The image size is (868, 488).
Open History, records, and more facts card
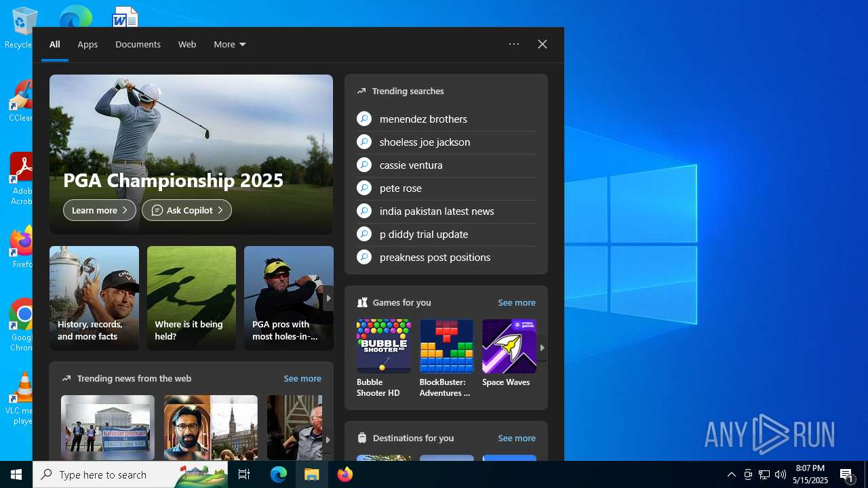click(x=94, y=298)
